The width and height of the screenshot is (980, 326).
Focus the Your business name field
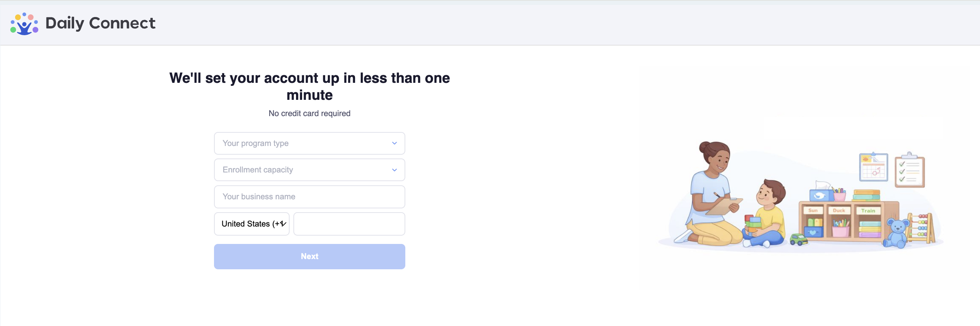click(x=309, y=197)
